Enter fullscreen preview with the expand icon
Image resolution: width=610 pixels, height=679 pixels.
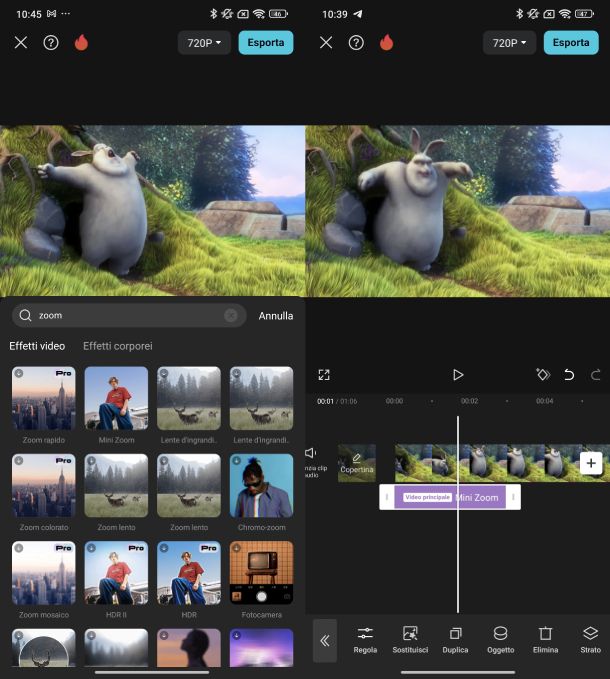(x=324, y=375)
